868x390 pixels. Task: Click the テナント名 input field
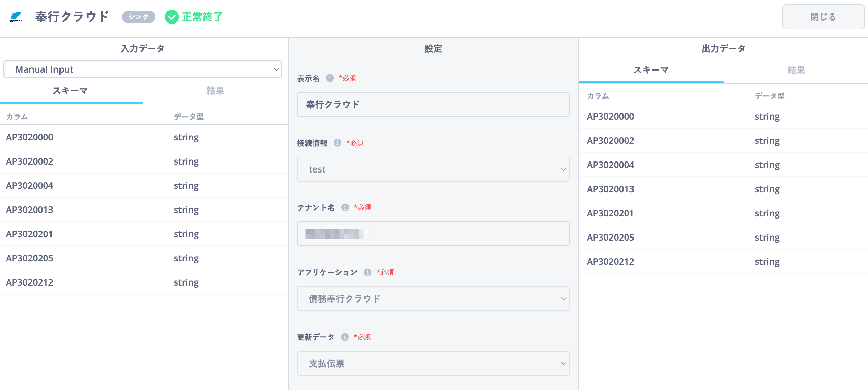(433, 234)
